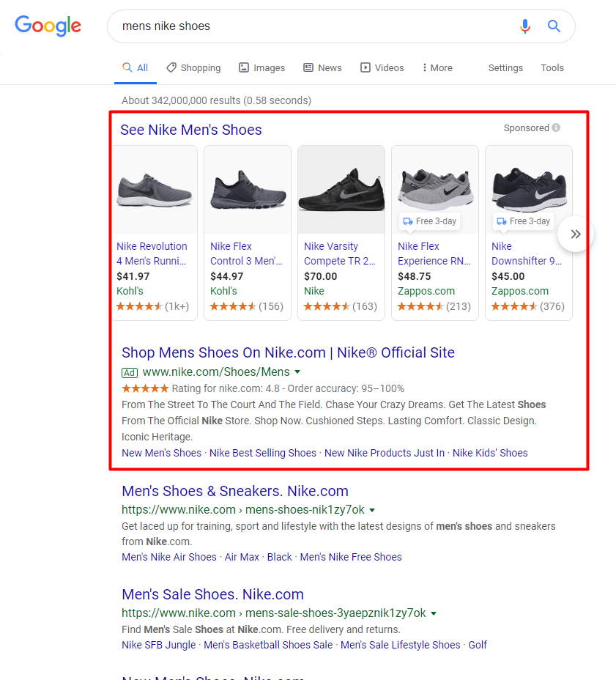Open the 'See Nike Men's Shoes' heading link
This screenshot has height=680, width=616.
click(190, 130)
